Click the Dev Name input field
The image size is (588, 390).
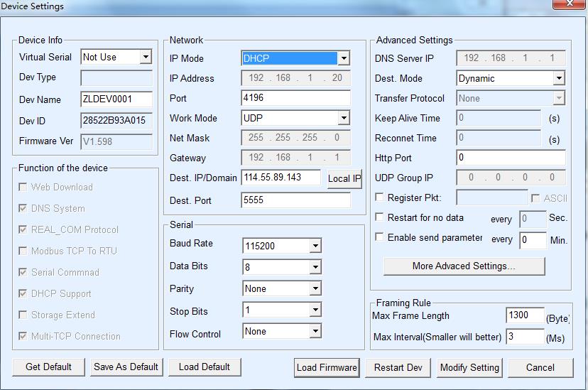pos(116,99)
